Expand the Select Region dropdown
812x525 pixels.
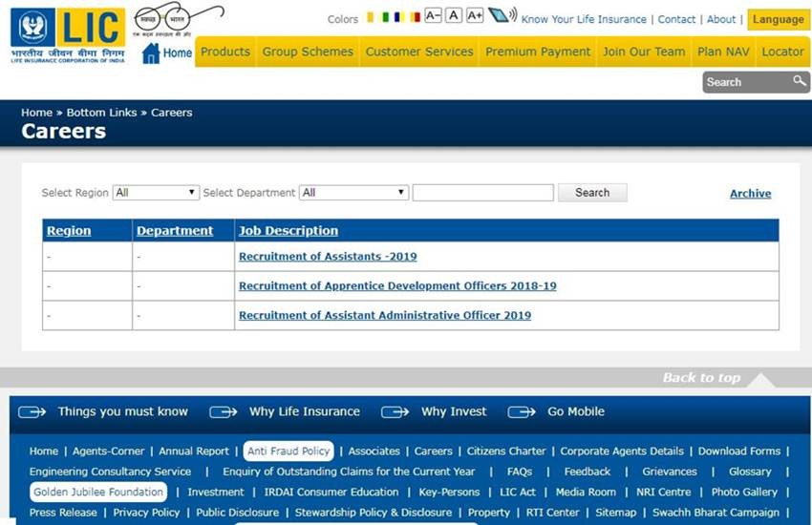coord(156,193)
